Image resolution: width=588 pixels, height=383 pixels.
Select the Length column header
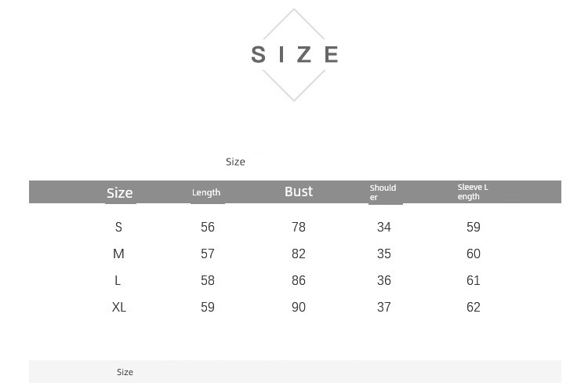tap(206, 192)
